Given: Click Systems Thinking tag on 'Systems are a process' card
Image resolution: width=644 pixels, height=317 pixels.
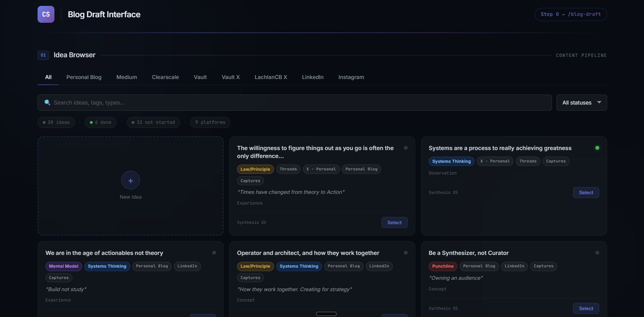Looking at the screenshot, I should [x=451, y=161].
